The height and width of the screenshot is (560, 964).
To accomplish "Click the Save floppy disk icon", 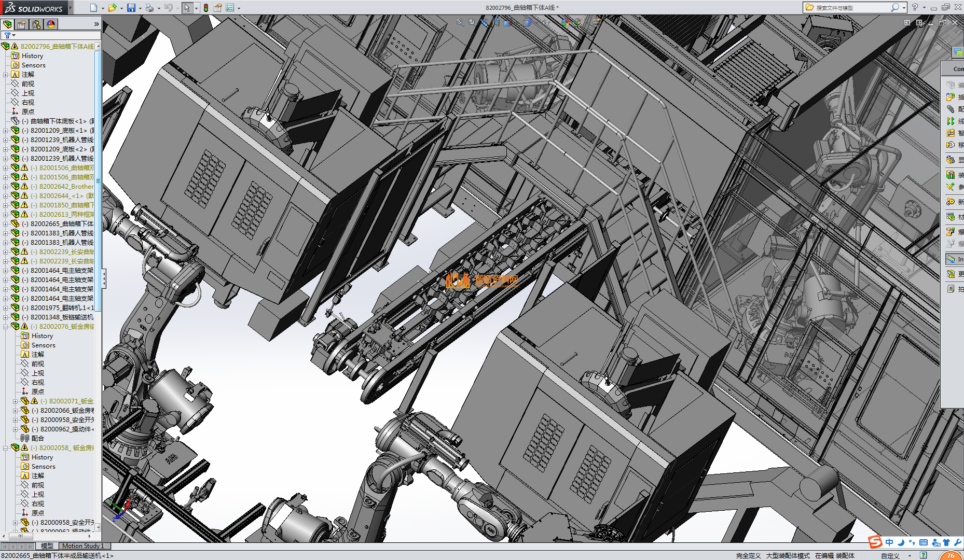I will (x=131, y=8).
